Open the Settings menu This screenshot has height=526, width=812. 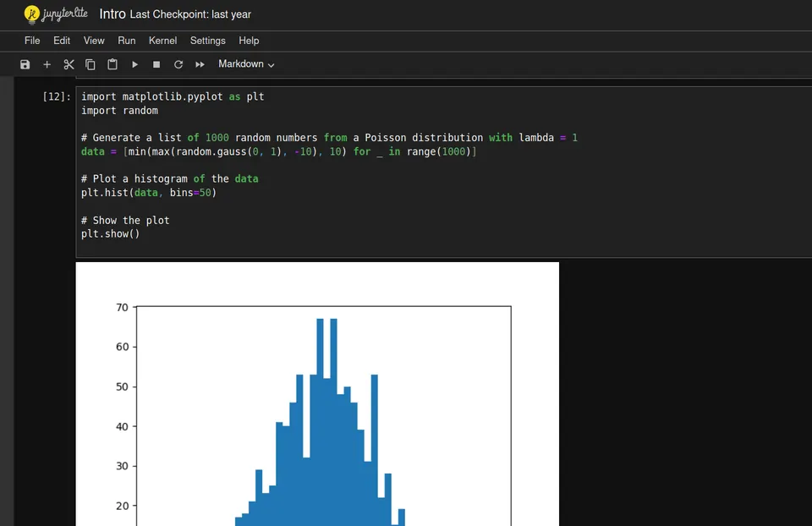pyautogui.click(x=208, y=41)
